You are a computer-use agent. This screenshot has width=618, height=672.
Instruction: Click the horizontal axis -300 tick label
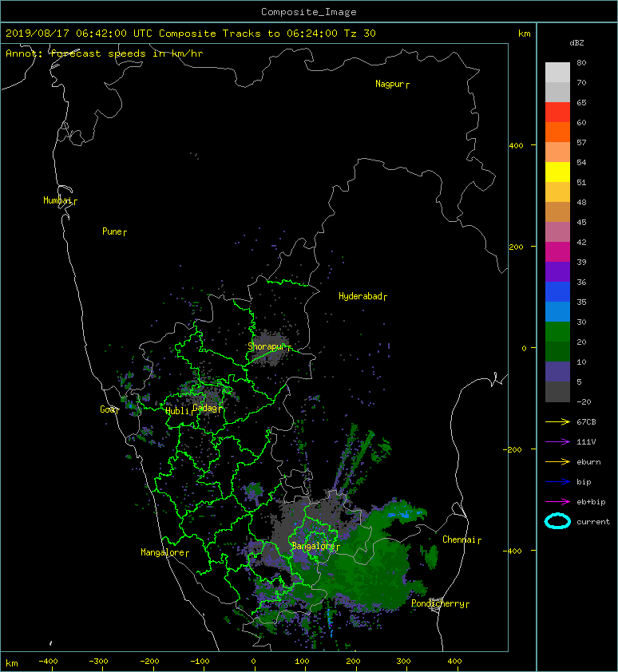(x=99, y=662)
